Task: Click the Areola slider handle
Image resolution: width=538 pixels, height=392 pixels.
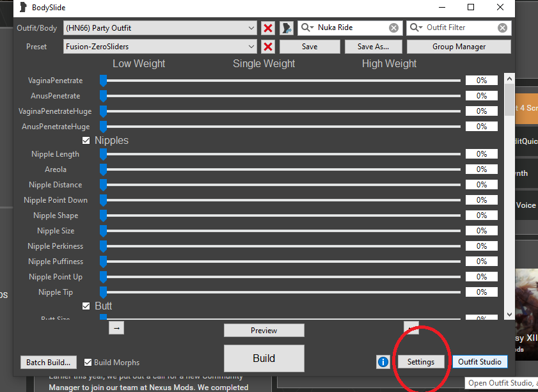Action: [x=103, y=169]
